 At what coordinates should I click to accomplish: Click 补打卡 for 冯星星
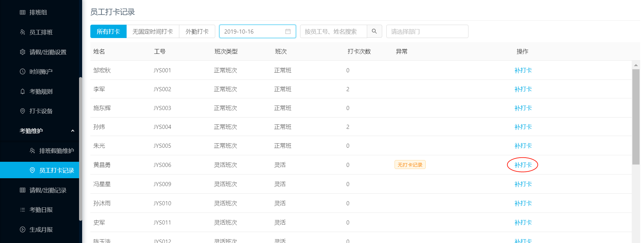click(x=523, y=184)
